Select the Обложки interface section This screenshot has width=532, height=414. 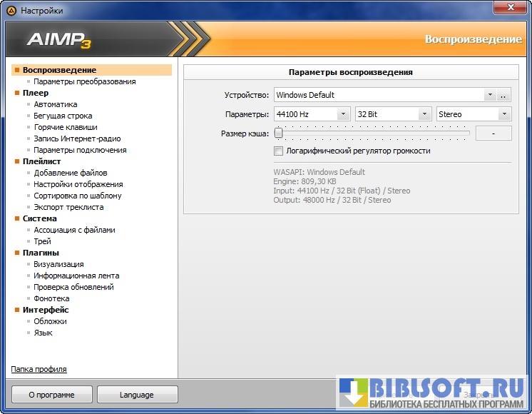50,321
